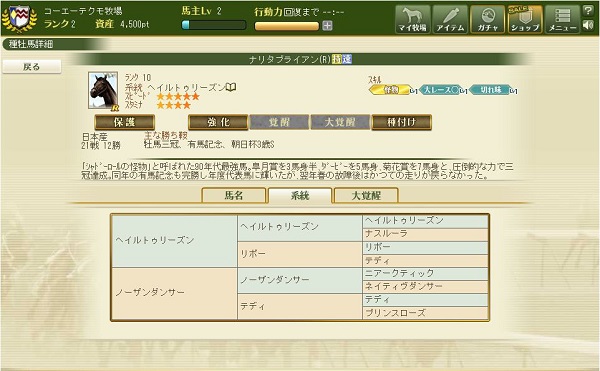Mute sound with speaker icon
600x371 pixels.
tap(588, 25)
